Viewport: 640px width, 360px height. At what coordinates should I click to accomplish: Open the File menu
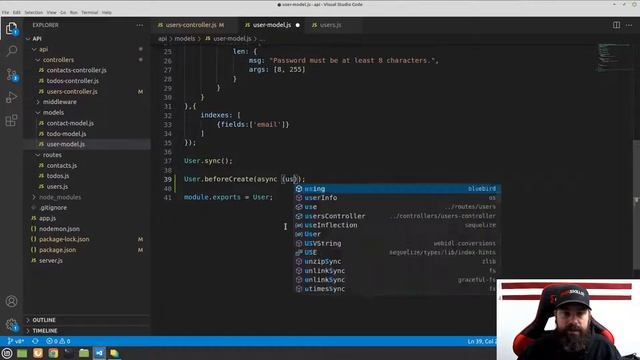5,13
